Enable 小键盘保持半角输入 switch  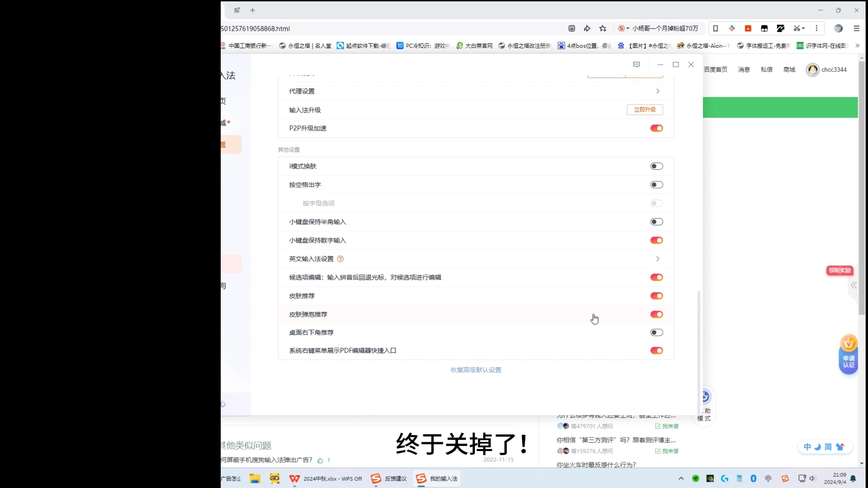[656, 222]
